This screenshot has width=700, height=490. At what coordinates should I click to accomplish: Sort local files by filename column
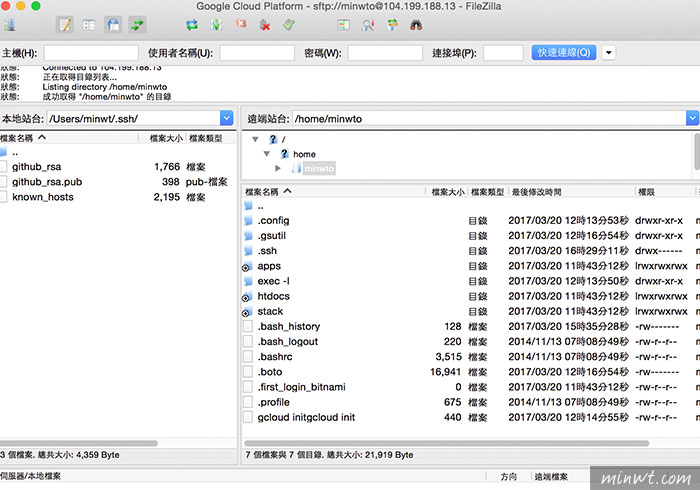[x=69, y=138]
